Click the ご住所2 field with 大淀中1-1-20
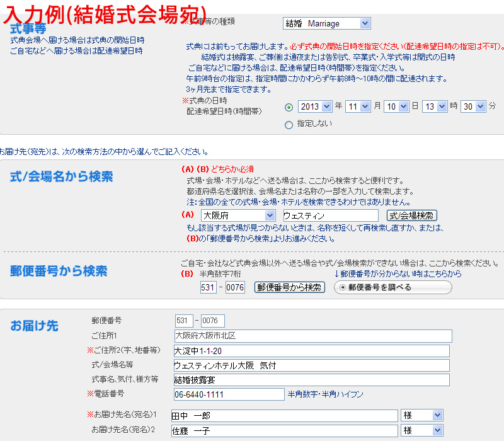Viewport: 504px width, 441px height. tap(311, 350)
